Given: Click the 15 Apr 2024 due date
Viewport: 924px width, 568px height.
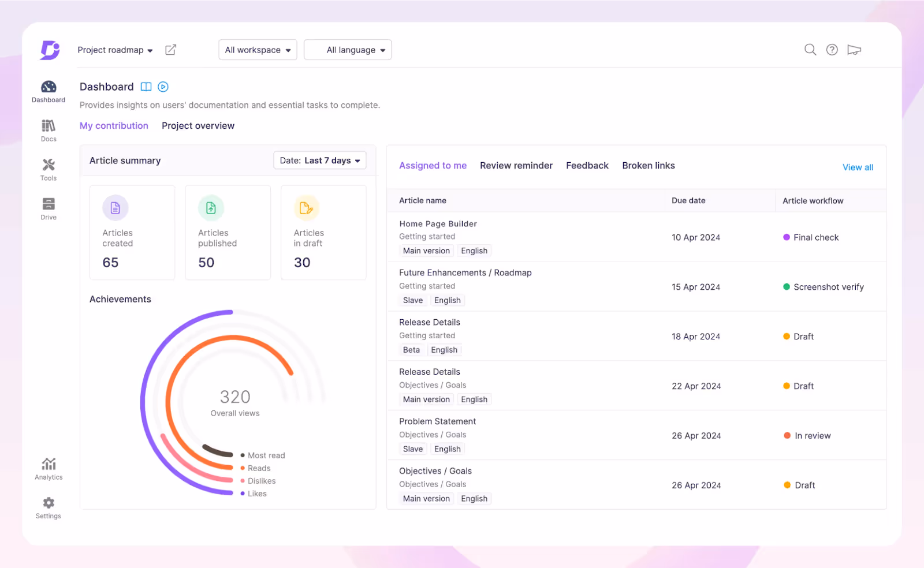Looking at the screenshot, I should tap(696, 287).
